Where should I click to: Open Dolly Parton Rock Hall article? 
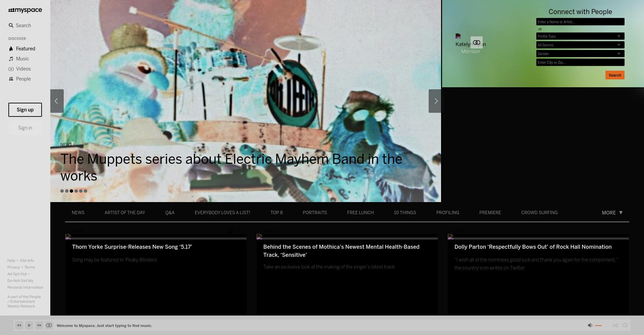(x=533, y=247)
